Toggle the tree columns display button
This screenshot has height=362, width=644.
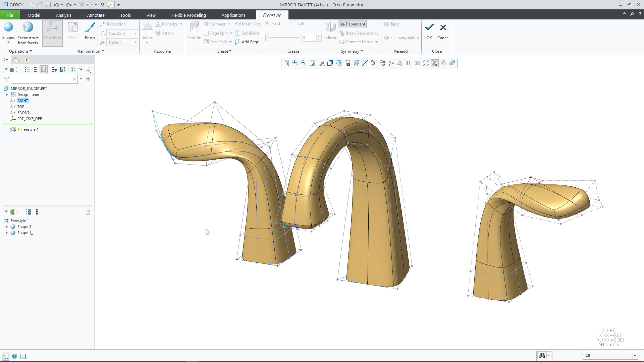(x=44, y=69)
